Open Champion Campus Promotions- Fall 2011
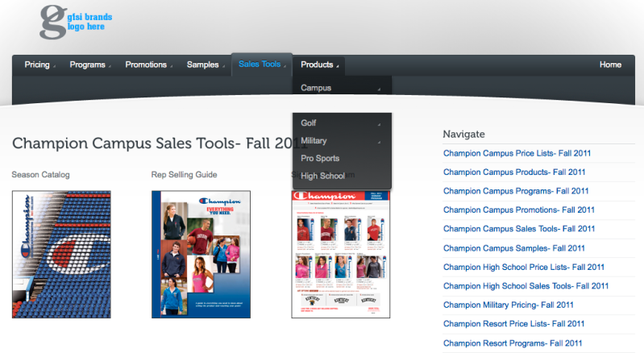Viewport: 644px width, 353px height. click(x=519, y=210)
